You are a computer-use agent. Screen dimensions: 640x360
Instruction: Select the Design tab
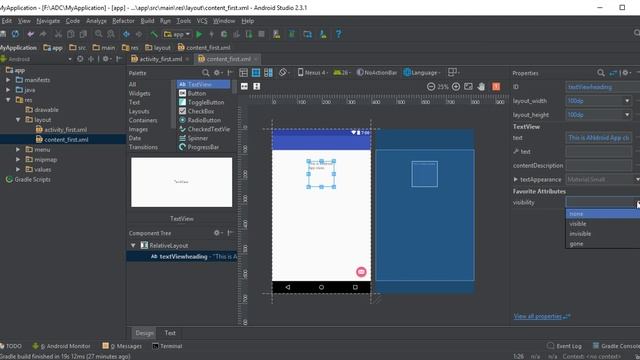pos(144,333)
